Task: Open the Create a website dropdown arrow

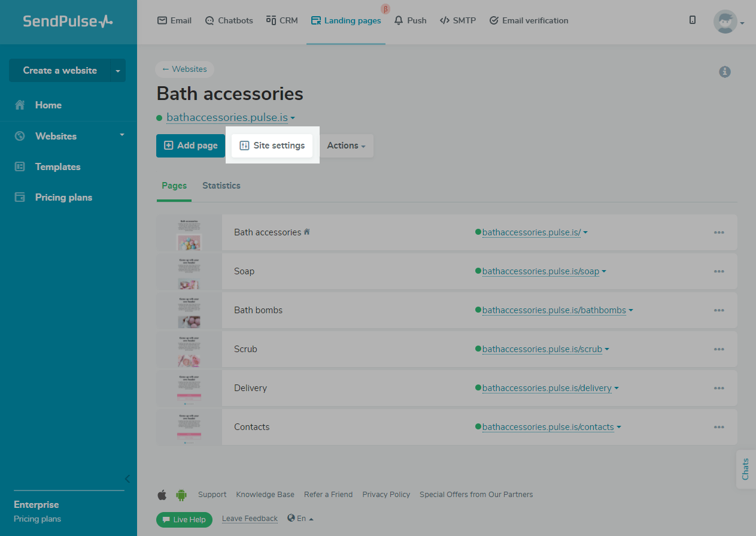Action: tap(118, 71)
